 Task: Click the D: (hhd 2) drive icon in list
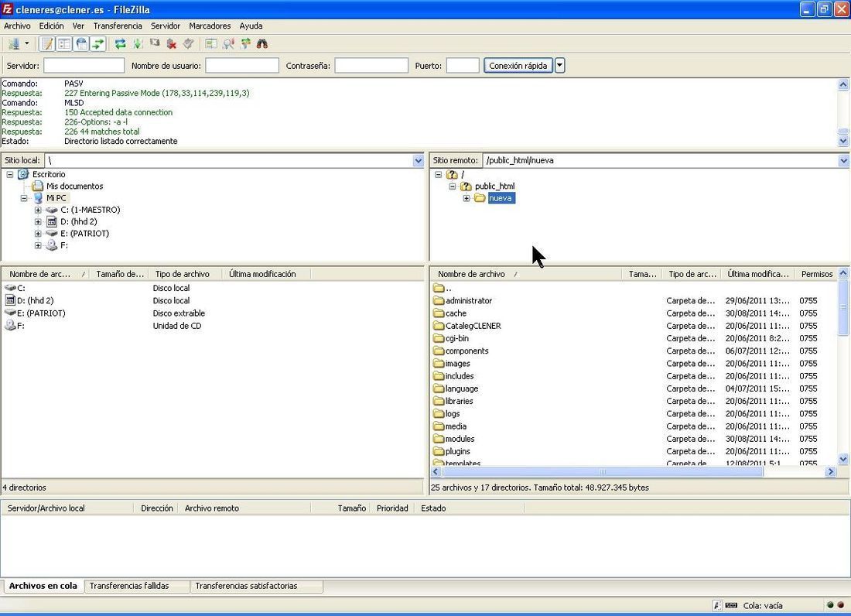click(10, 300)
